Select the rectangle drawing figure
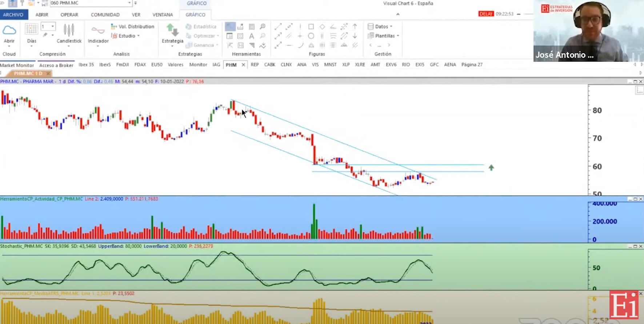 click(x=311, y=27)
